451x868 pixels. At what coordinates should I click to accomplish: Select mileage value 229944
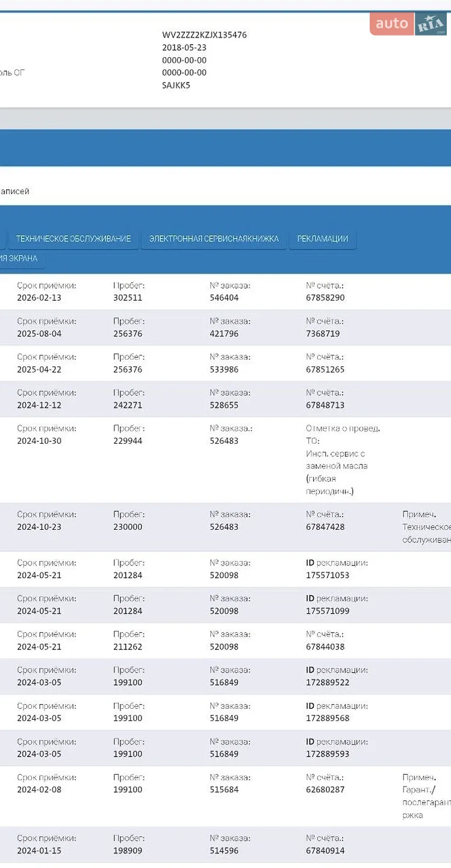coord(128,441)
